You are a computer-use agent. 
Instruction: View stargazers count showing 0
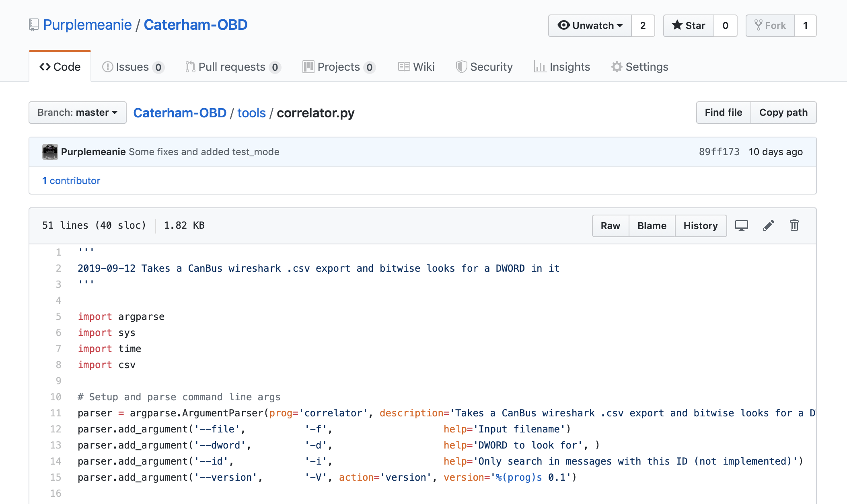pyautogui.click(x=725, y=26)
